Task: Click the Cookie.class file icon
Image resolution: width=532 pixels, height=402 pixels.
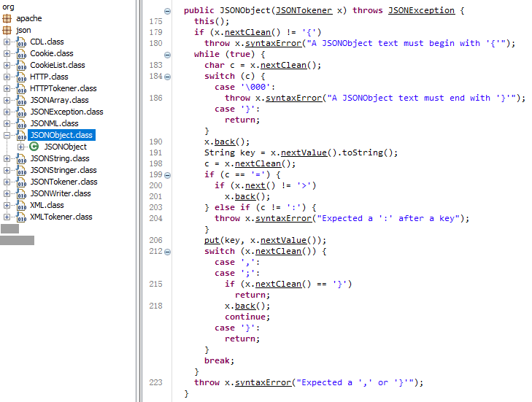Action: click(21, 53)
